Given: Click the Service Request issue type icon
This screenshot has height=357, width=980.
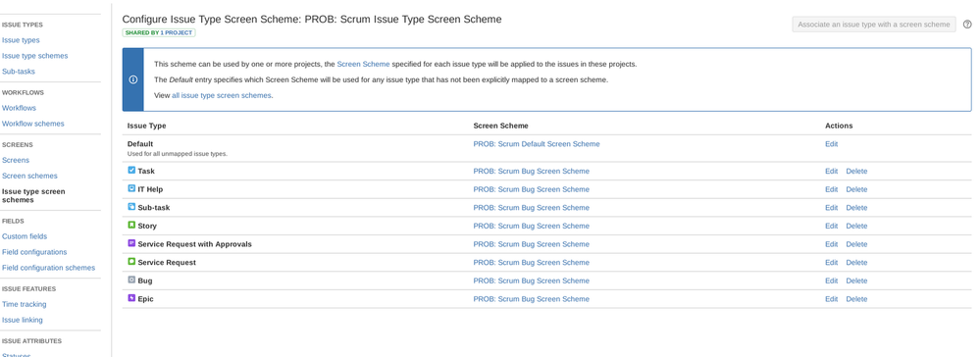Looking at the screenshot, I should 131,261.
